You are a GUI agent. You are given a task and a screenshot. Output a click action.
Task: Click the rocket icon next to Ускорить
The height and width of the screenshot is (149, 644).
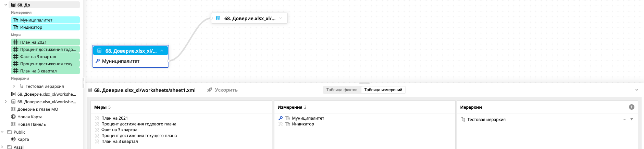coord(210,90)
